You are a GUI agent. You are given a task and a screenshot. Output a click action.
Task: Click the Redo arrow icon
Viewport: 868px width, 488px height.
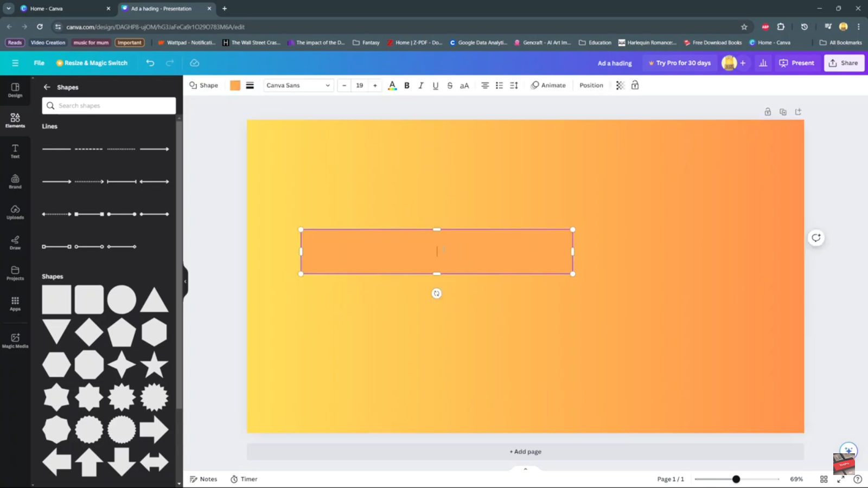[170, 63]
